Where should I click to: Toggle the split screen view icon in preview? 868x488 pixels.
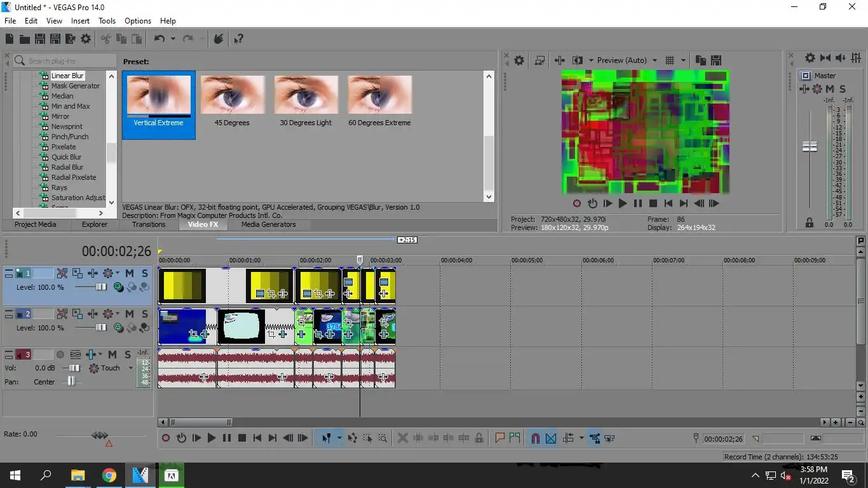[x=578, y=60]
